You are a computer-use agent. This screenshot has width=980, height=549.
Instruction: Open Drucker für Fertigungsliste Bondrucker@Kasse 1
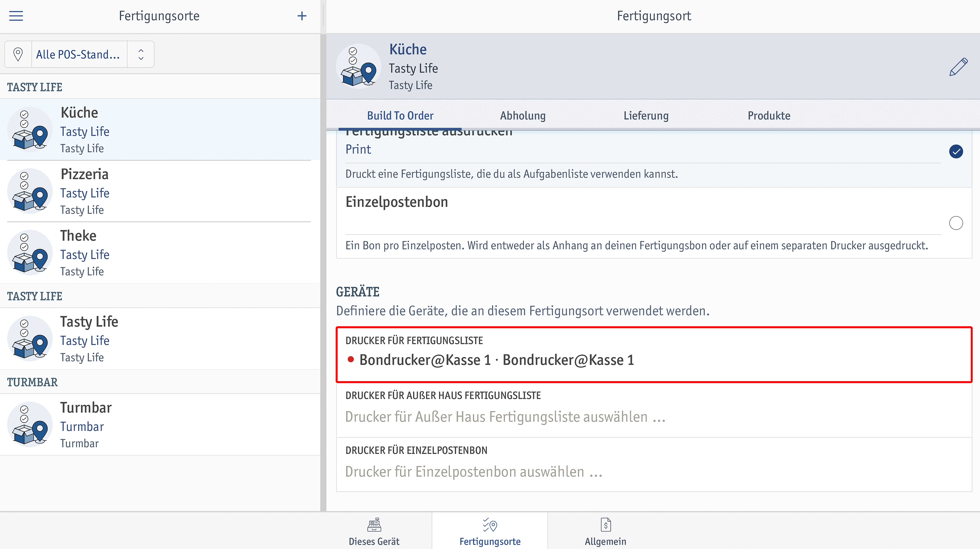click(x=654, y=354)
